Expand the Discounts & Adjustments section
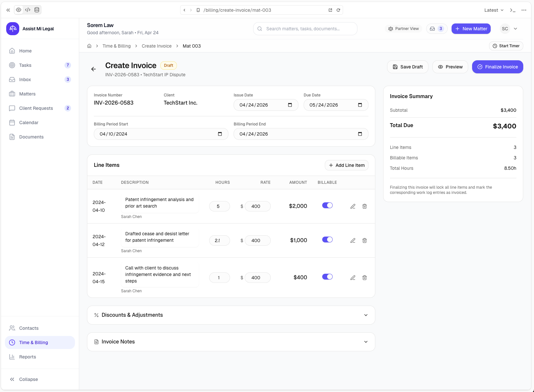Screen dimensions: 534x392 click(231, 315)
